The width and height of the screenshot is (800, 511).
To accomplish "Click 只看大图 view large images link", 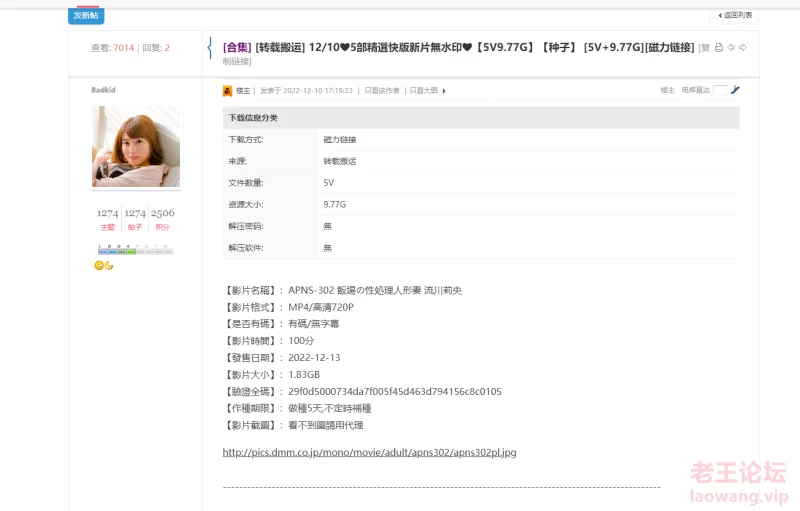I will click(x=423, y=91).
